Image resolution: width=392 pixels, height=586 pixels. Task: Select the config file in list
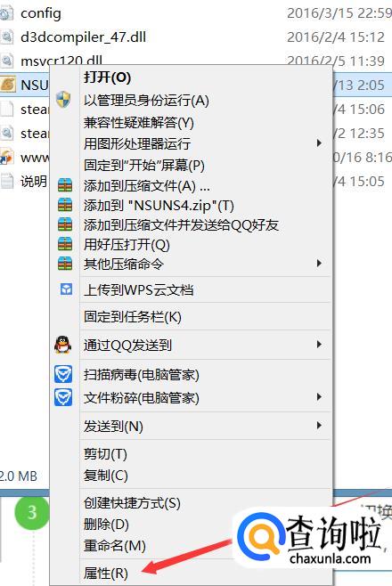pyautogui.click(x=41, y=13)
